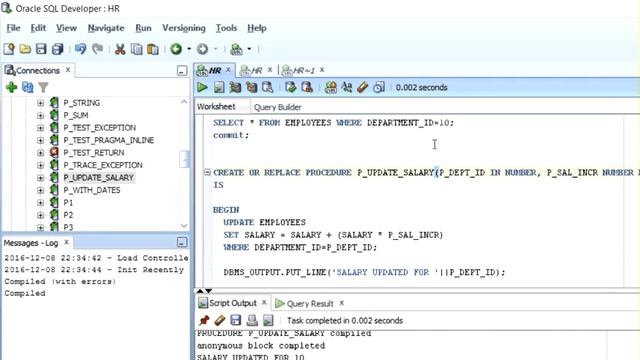Screen dimensions: 640x360
Task: Click the Rollback icon in worksheet toolbar
Action: click(x=307, y=87)
